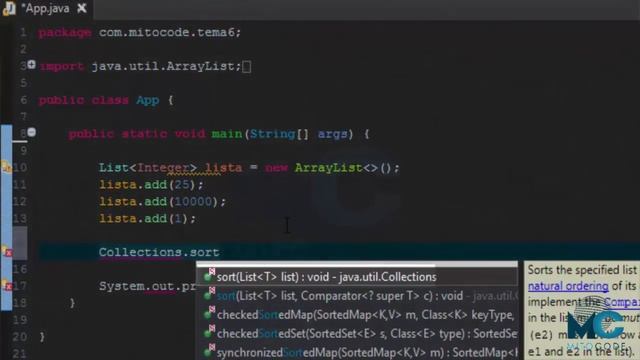Expand the folded imports on line 3

coord(31,64)
